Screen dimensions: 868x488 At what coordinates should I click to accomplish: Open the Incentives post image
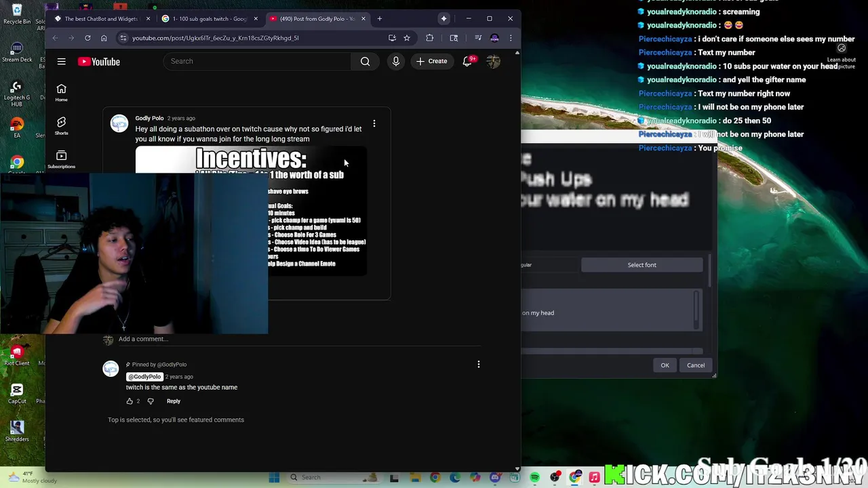251,211
